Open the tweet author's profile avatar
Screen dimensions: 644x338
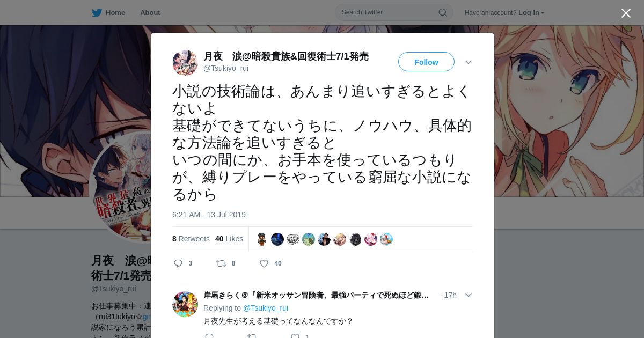point(185,63)
